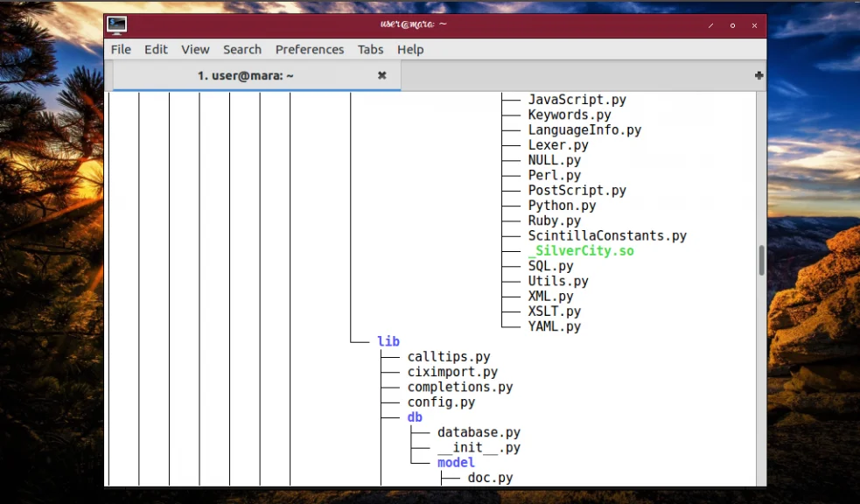Click the ScintillaConstants.py entry
Viewport: 860px width, 504px height.
(607, 236)
